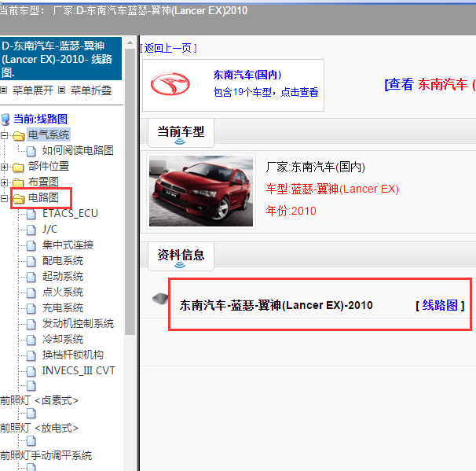Screen dimensions: 476x471
Task: Click the red Lancer EX car thumbnail
Action: [201, 191]
